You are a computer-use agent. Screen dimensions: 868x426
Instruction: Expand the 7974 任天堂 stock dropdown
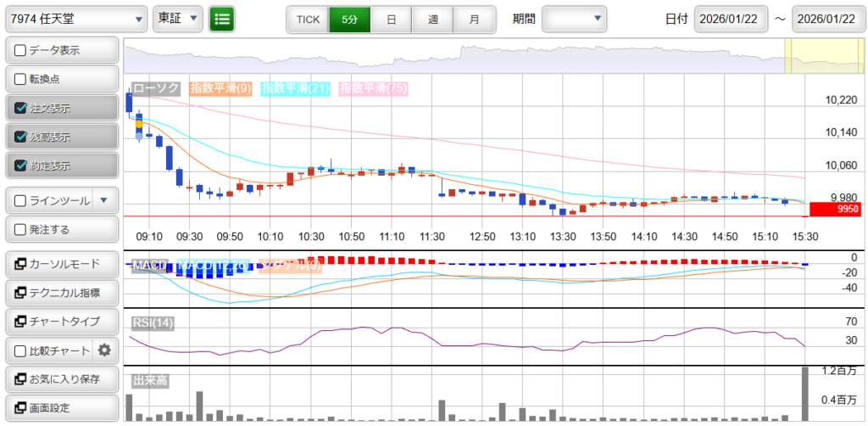pos(76,19)
